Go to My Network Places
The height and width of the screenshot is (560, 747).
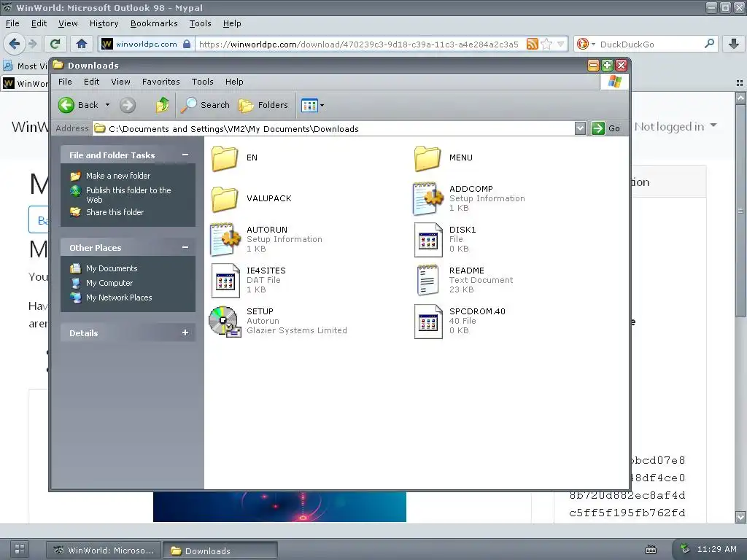coord(119,297)
